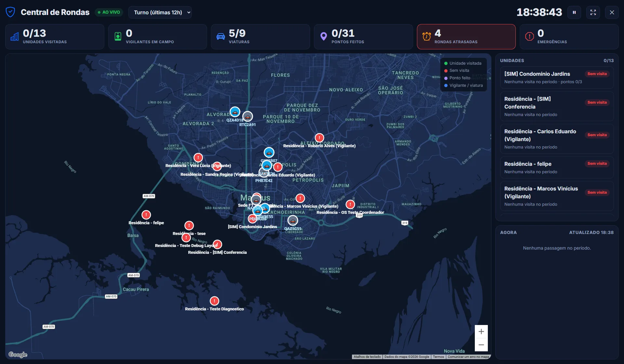The image size is (624, 364).
Task: Select Residência - Marcos Vinícius (Vigilante) unit row
Action: click(x=557, y=196)
